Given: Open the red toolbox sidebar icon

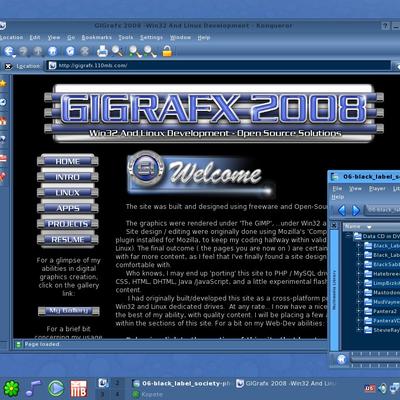Looking at the screenshot, I should point(3,158).
